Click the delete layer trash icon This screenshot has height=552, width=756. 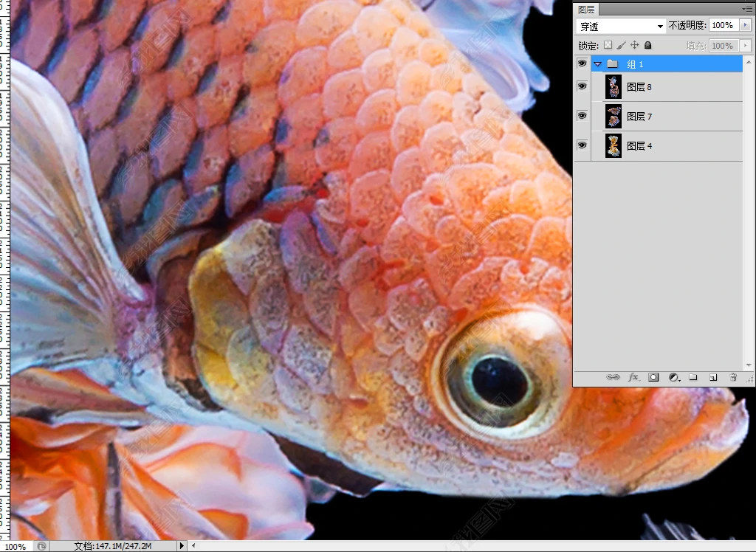click(x=733, y=377)
